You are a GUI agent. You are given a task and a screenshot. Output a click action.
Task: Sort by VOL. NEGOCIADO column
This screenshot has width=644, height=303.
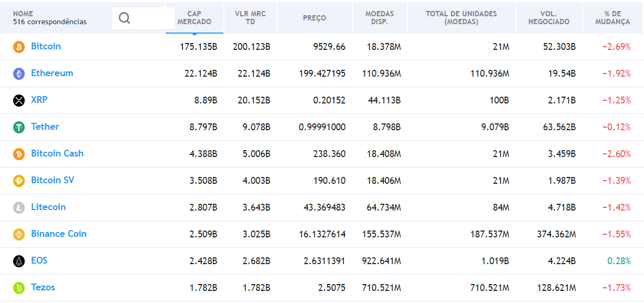click(x=548, y=17)
